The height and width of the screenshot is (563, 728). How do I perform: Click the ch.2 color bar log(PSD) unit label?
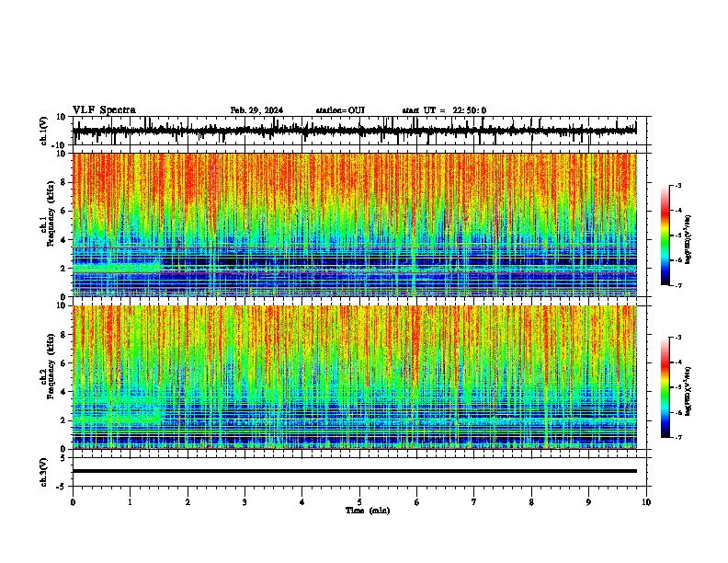(x=688, y=392)
